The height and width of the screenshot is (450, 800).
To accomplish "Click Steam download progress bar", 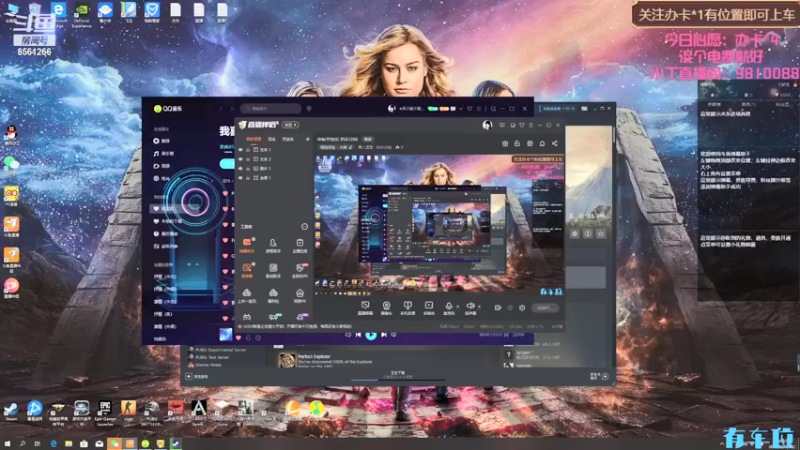I will (397, 380).
